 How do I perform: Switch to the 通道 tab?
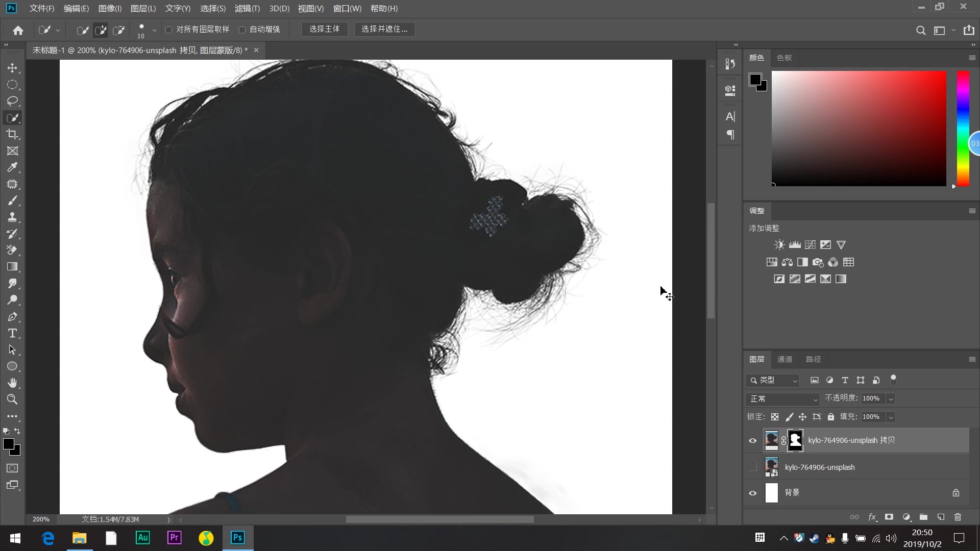coord(785,359)
